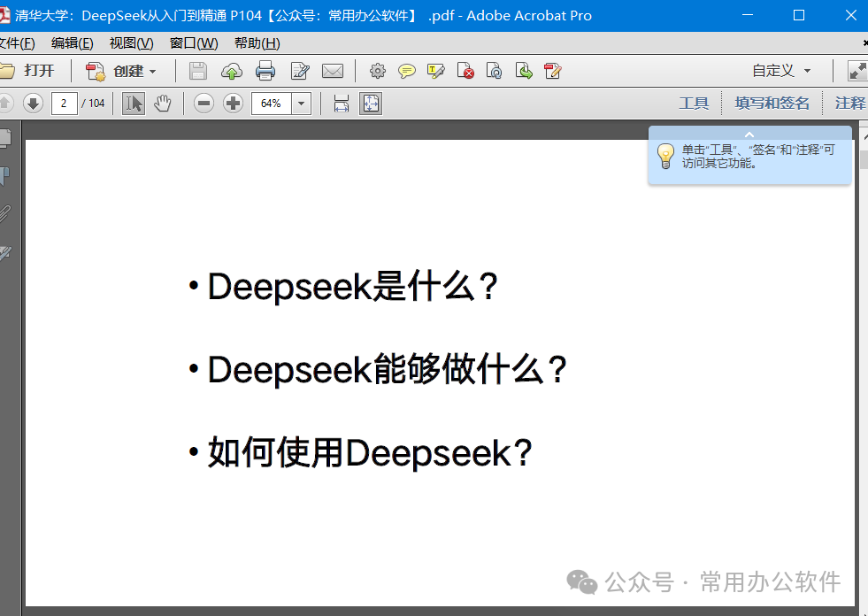Image resolution: width=868 pixels, height=616 pixels.
Task: Click the print icon in toolbar
Action: (x=265, y=71)
